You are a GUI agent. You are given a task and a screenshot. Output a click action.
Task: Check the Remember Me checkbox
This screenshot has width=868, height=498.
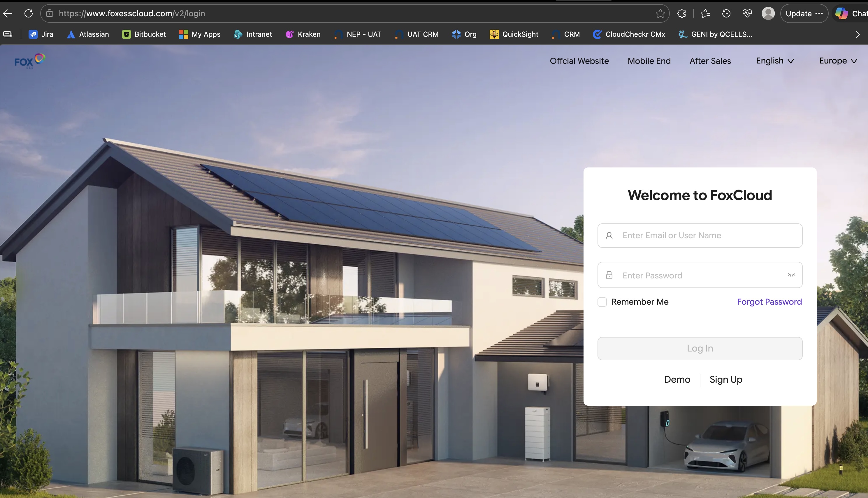(602, 302)
